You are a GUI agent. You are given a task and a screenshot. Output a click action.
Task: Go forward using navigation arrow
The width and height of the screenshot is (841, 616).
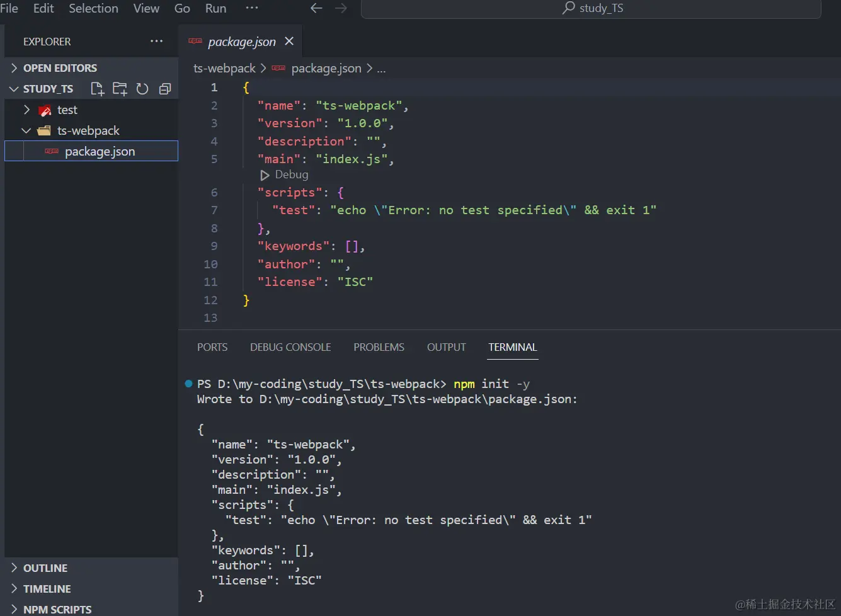pos(341,8)
